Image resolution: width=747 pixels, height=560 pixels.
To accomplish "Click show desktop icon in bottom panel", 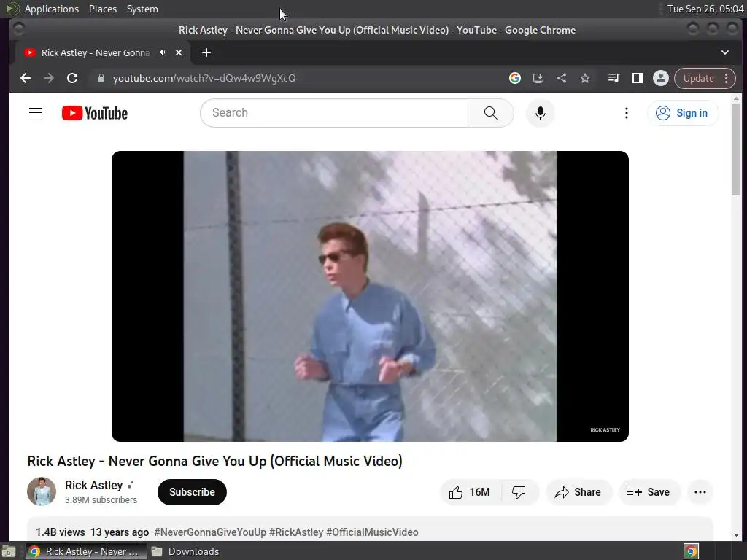I will point(9,551).
